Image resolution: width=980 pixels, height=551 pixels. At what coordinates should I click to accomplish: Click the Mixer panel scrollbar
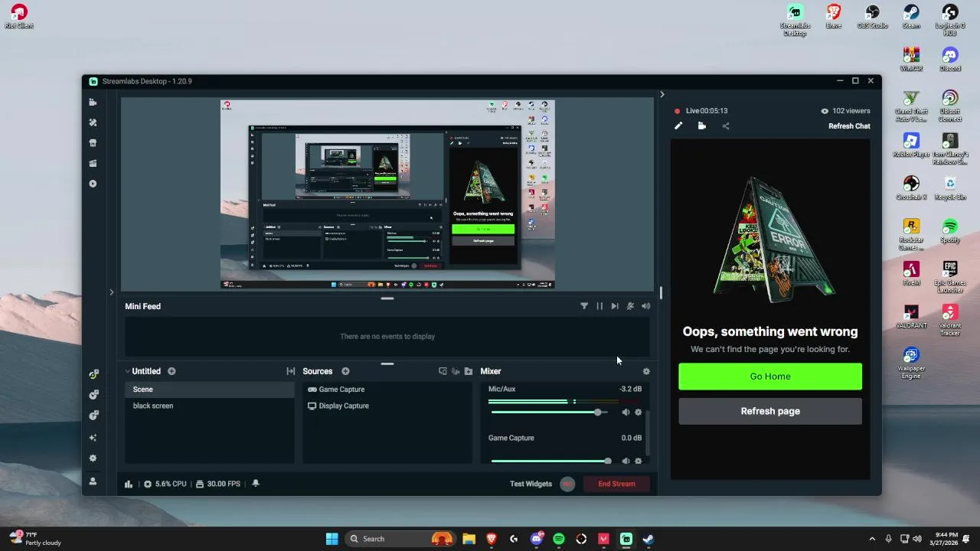[648, 432]
